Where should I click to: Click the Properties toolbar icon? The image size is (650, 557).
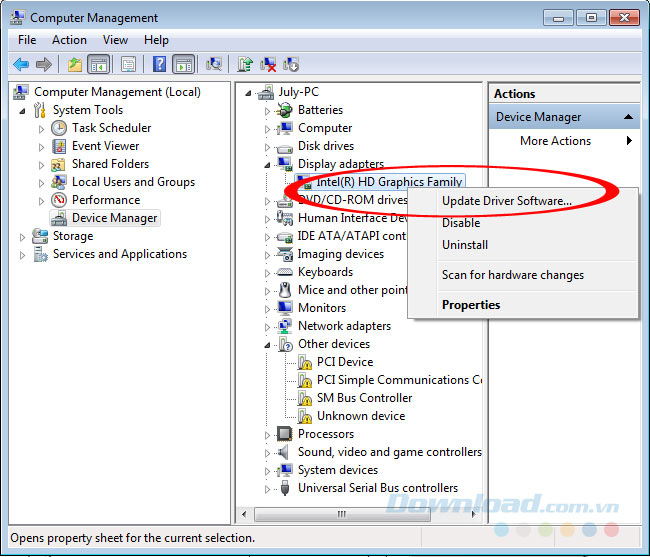128,65
